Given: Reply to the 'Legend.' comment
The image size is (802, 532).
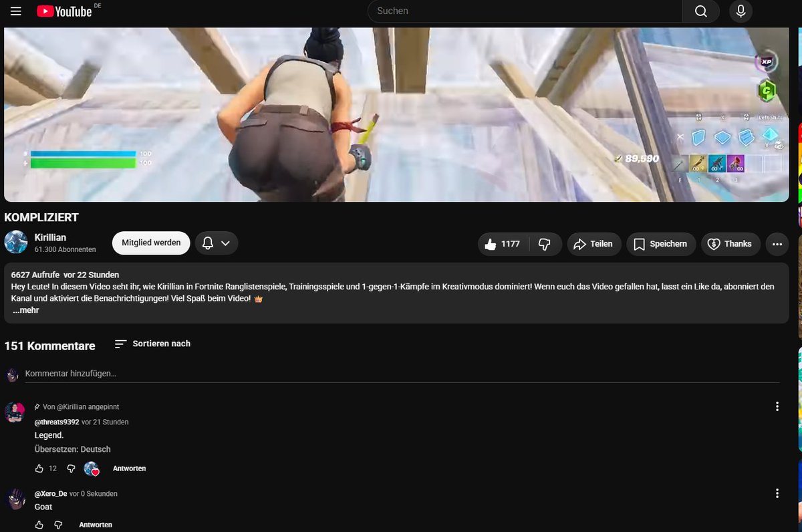Looking at the screenshot, I should 129,469.
